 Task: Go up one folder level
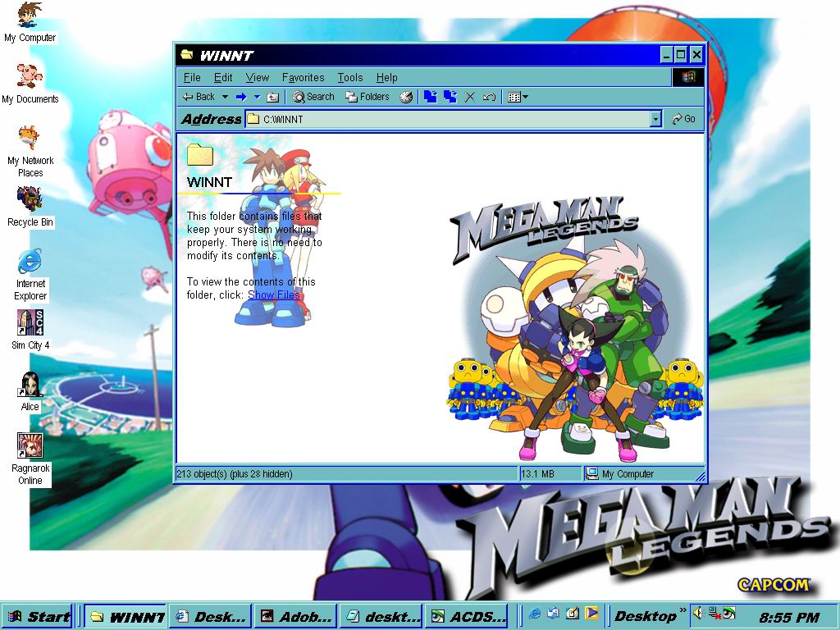[x=273, y=97]
